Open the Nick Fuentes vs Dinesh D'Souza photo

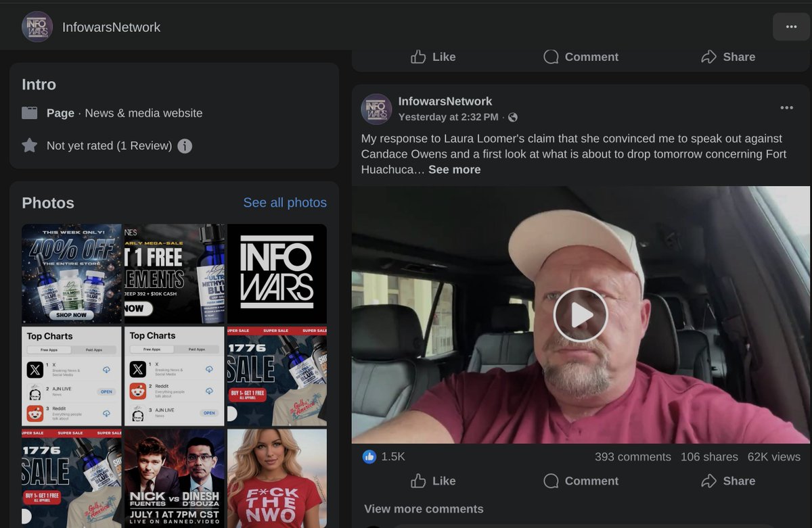tap(174, 478)
